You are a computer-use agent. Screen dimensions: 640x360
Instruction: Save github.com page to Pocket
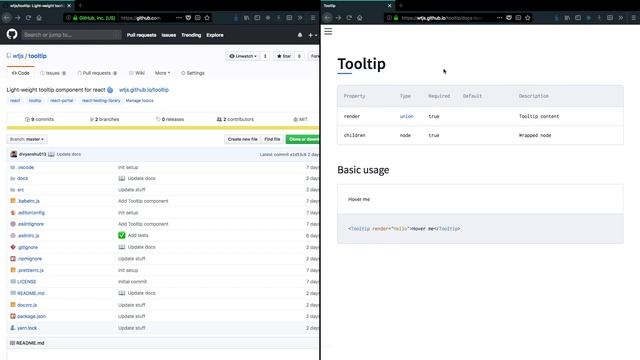tap(188, 18)
